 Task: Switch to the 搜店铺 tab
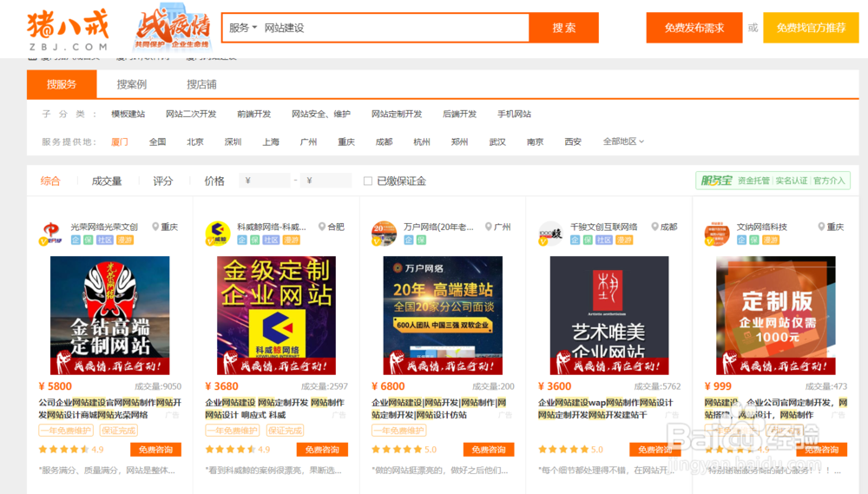(x=201, y=84)
